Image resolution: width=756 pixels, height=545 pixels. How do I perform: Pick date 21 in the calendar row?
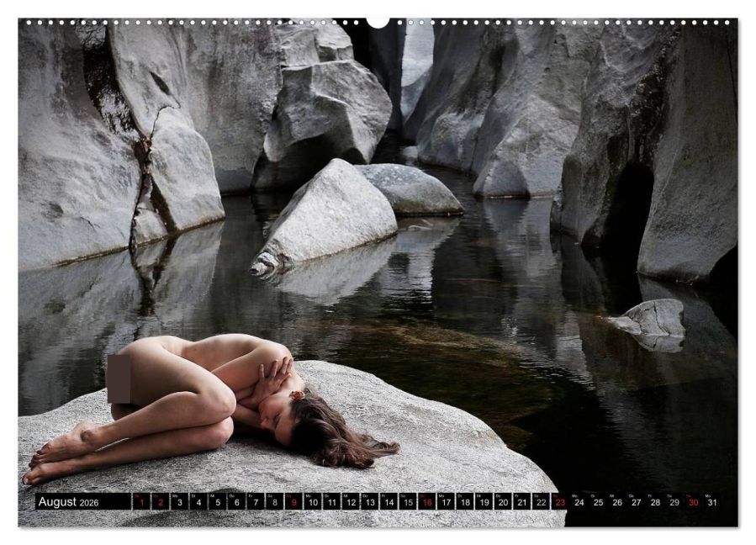522,501
